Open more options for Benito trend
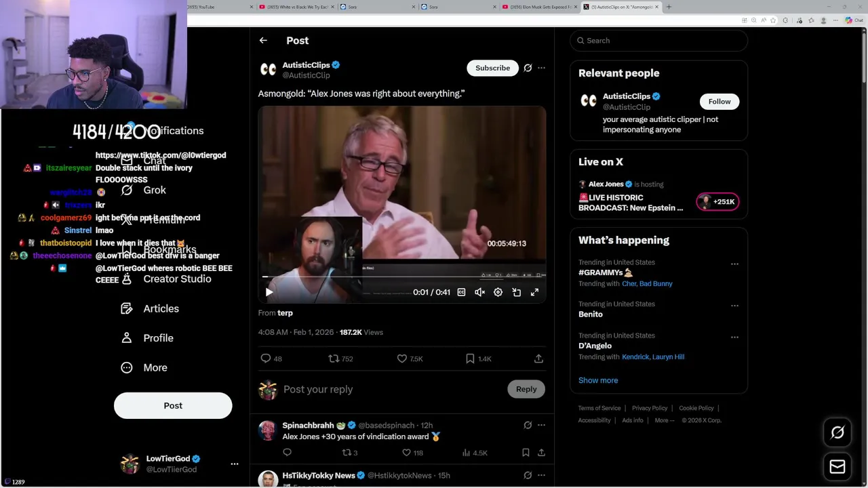 [734, 306]
